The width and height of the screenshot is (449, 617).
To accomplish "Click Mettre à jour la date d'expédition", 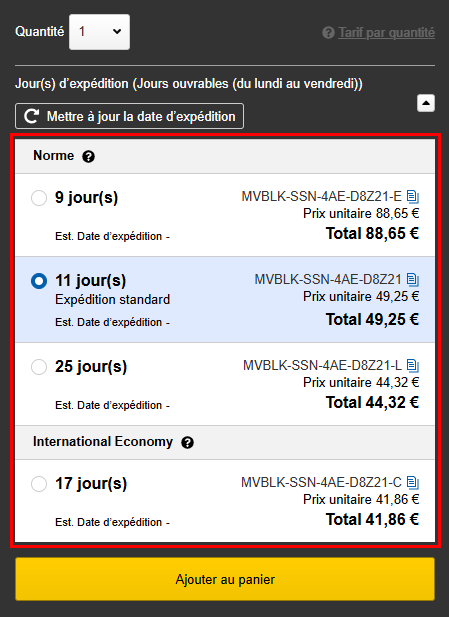I will point(129,116).
